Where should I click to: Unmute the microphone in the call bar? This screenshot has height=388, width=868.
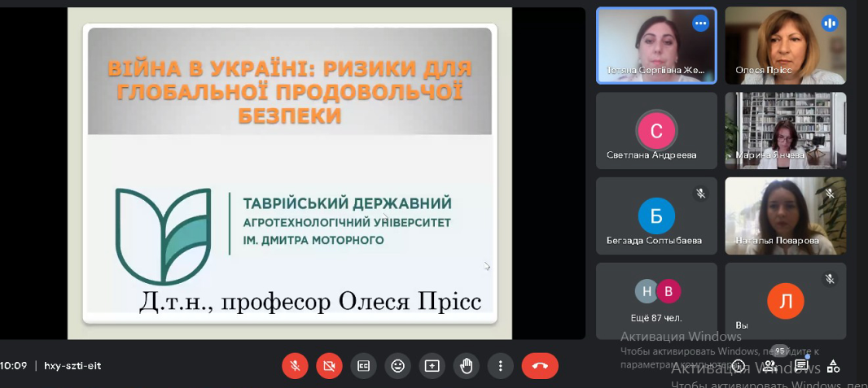pos(295,366)
